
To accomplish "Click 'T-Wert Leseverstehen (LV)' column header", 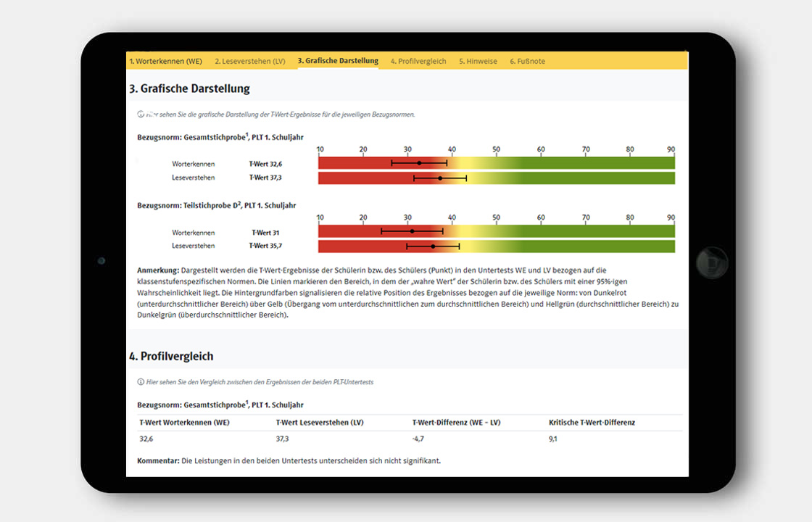I will 320,422.
